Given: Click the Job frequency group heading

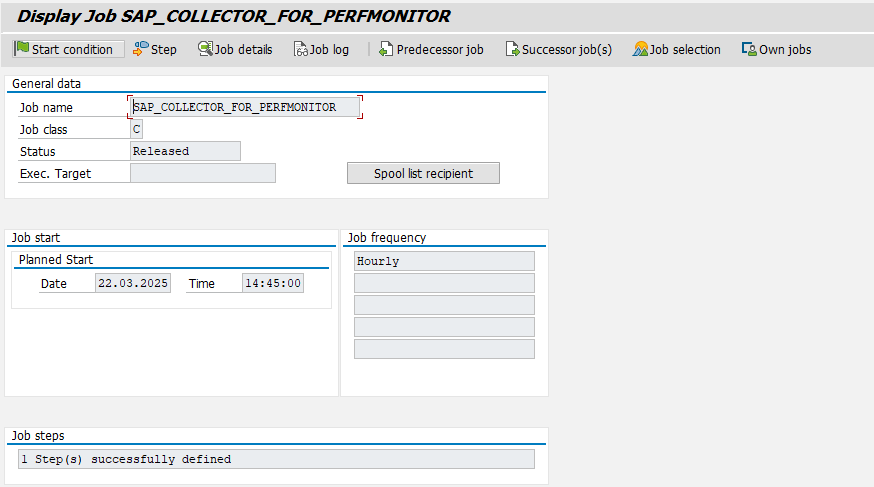Looking at the screenshot, I should [387, 237].
